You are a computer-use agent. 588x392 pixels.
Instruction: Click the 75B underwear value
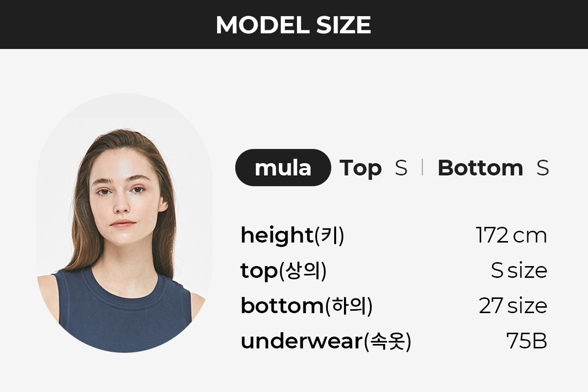point(527,342)
